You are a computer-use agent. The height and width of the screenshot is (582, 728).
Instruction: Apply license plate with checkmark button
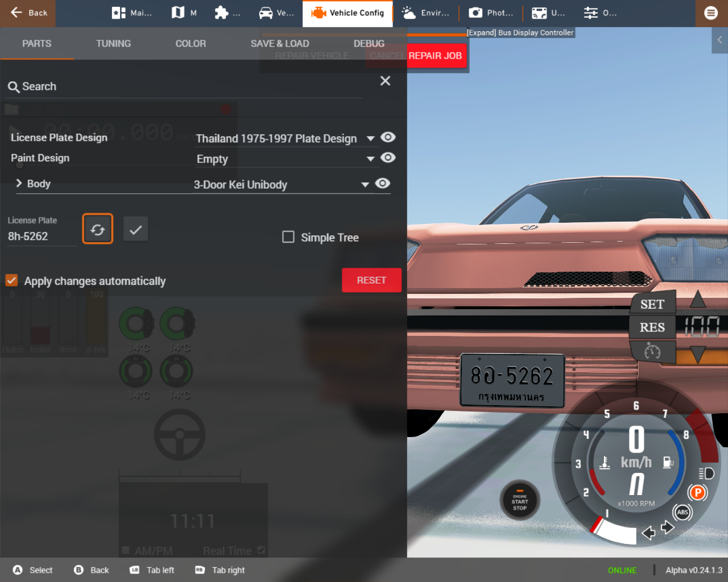pyautogui.click(x=136, y=229)
